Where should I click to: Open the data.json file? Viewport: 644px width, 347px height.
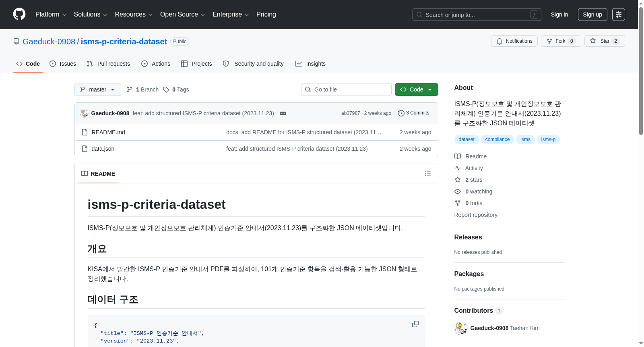[103, 149]
